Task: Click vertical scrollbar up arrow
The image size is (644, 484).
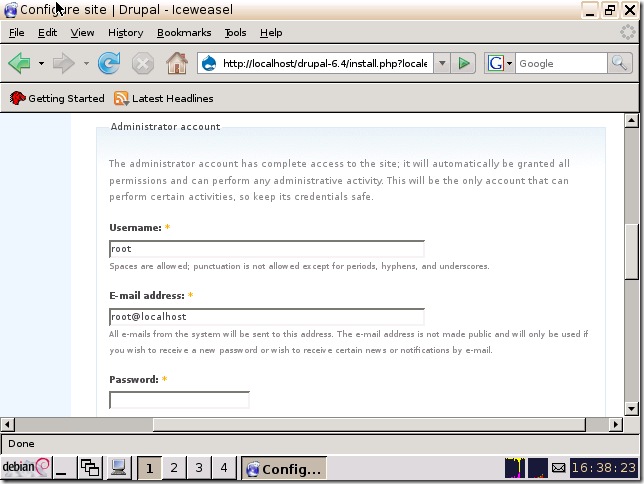Action: [x=631, y=120]
